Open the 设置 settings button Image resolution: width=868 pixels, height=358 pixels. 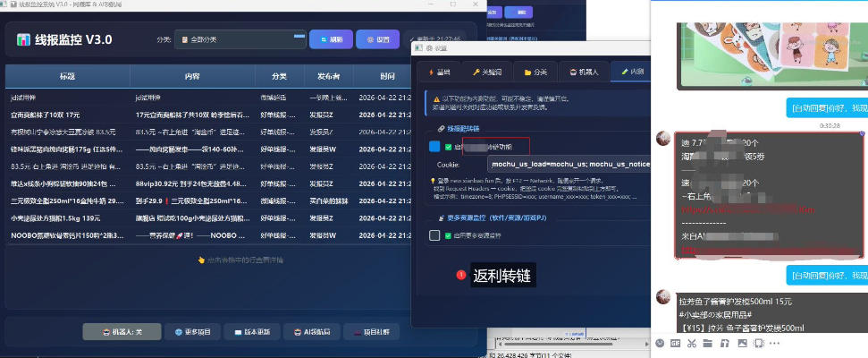click(x=377, y=39)
